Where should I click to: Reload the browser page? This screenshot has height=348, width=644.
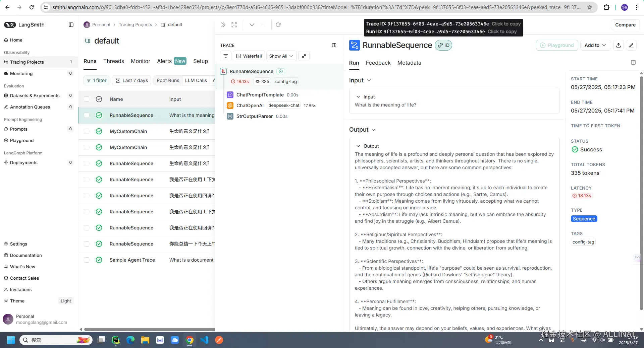tap(32, 7)
